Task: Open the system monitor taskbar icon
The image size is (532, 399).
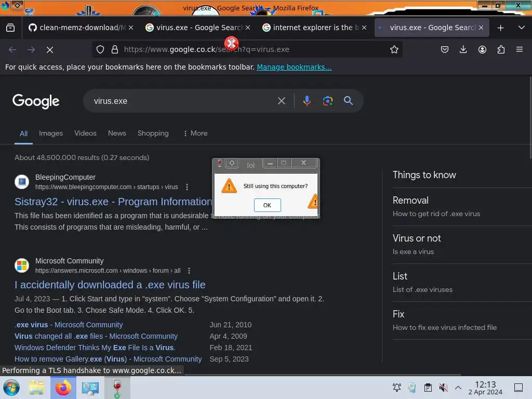Action: [x=90, y=388]
